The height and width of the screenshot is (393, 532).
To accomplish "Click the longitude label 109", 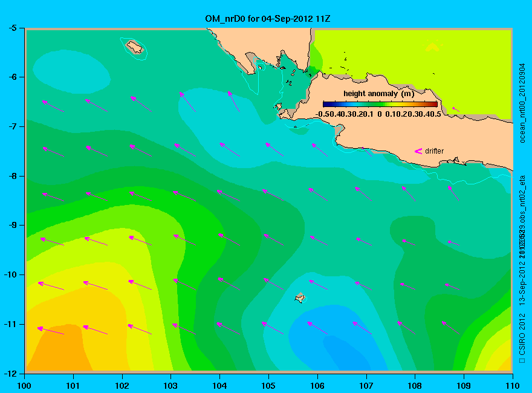I will tap(464, 386).
